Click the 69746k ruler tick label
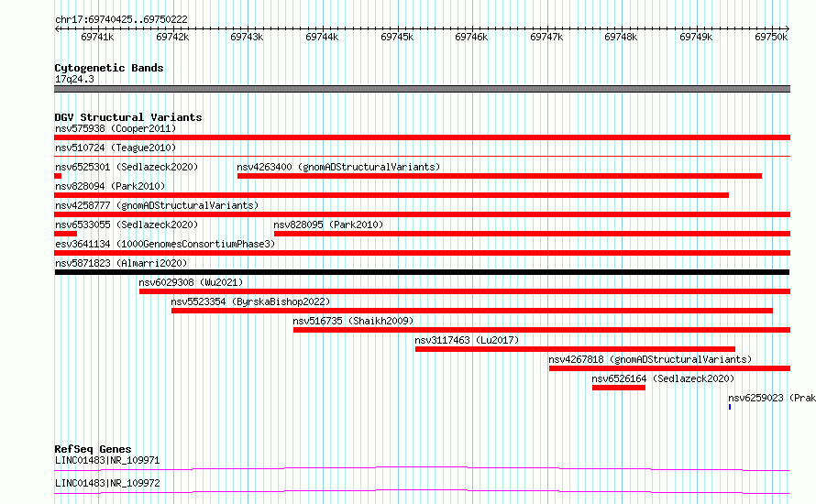 tap(471, 37)
